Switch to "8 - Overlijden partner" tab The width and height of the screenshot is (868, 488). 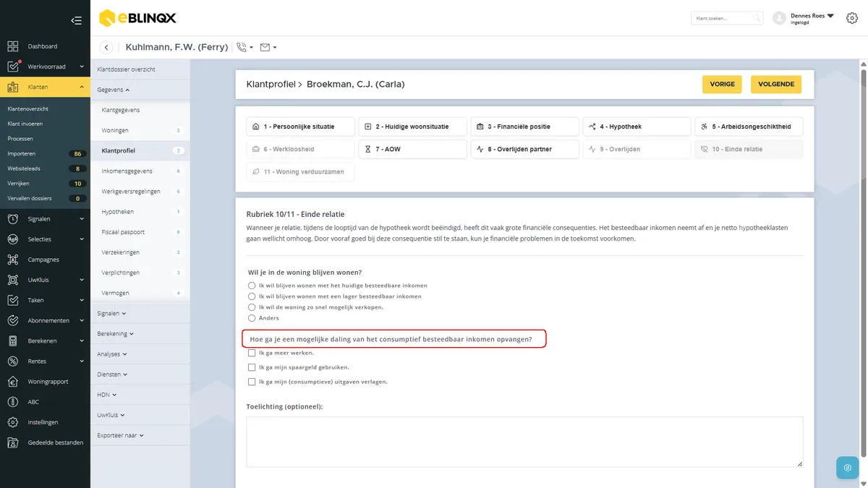click(x=525, y=149)
